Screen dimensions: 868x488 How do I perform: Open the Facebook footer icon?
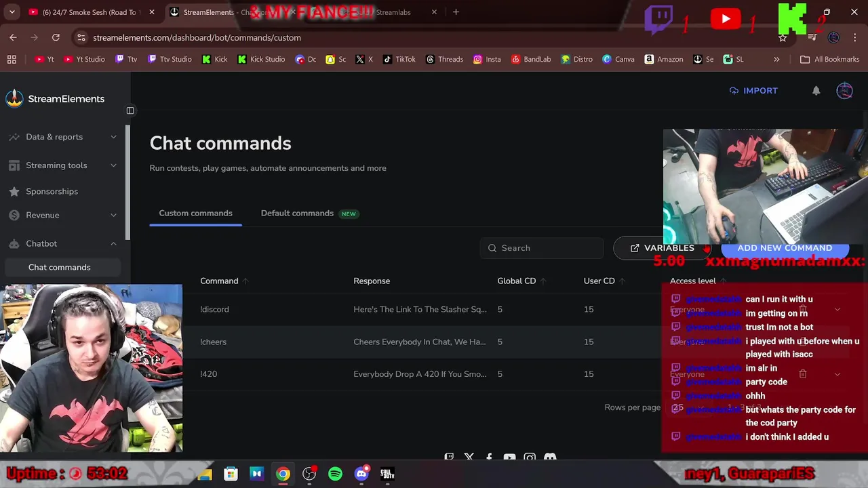489,457
